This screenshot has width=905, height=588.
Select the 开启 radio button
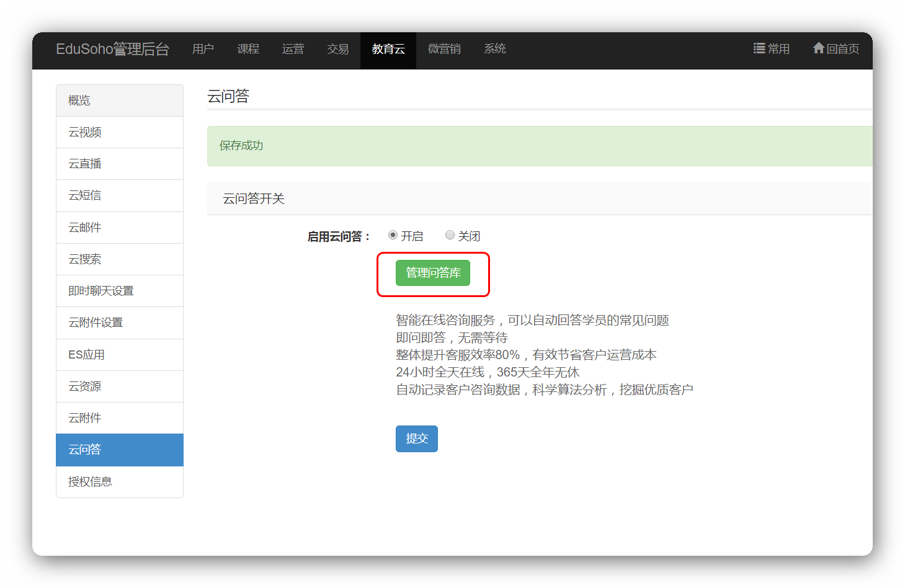[x=393, y=235]
